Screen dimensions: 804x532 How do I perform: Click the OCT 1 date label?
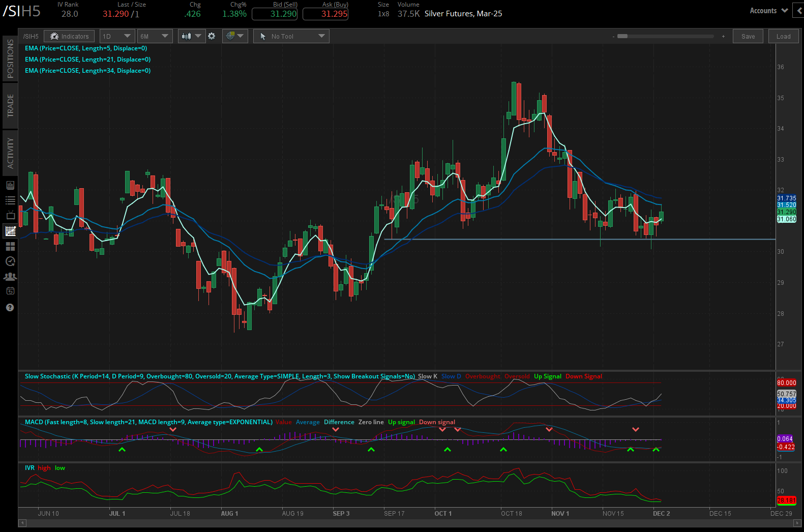pyautogui.click(x=443, y=514)
